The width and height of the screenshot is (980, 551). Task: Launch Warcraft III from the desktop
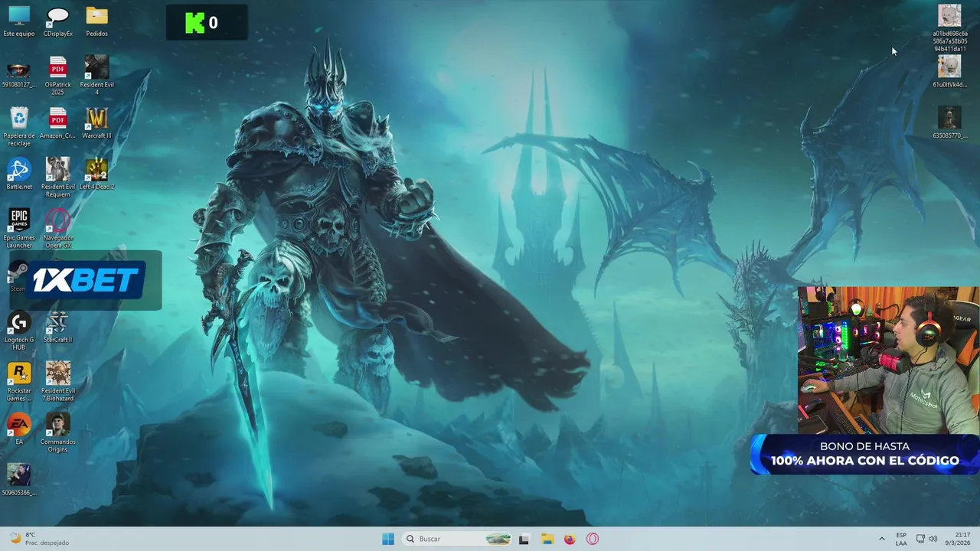(96, 124)
